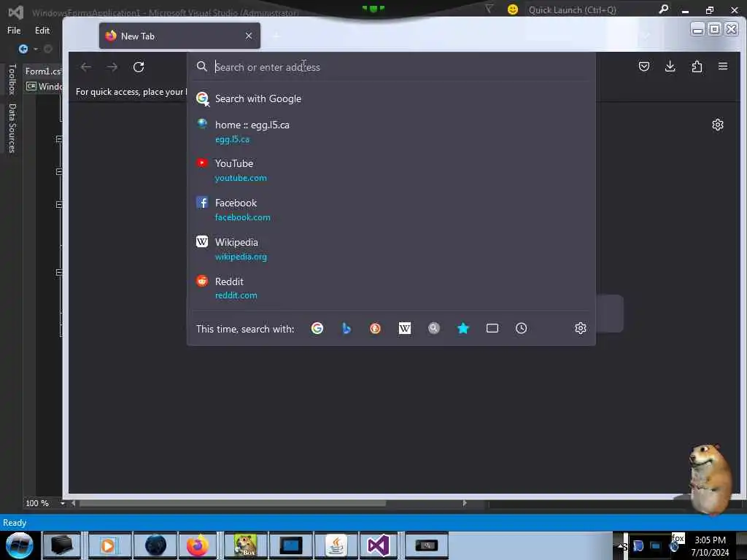Viewport: 747px width, 560px height.
Task: Open Visual Studio taskbar icon
Action: 379,545
